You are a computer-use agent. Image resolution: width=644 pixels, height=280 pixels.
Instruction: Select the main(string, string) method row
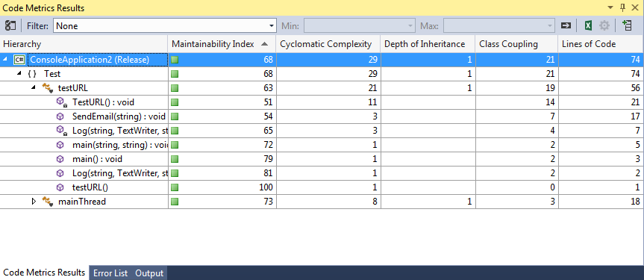point(322,145)
